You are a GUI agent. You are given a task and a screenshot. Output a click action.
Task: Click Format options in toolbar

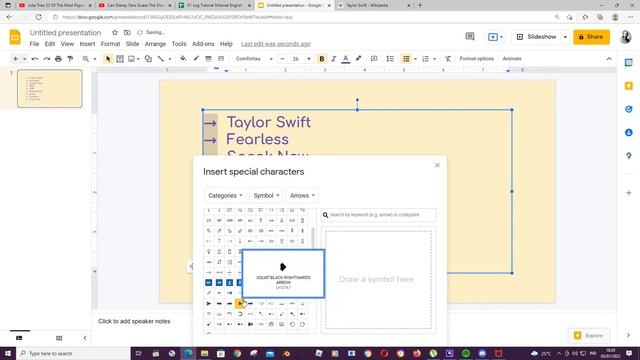tap(476, 59)
